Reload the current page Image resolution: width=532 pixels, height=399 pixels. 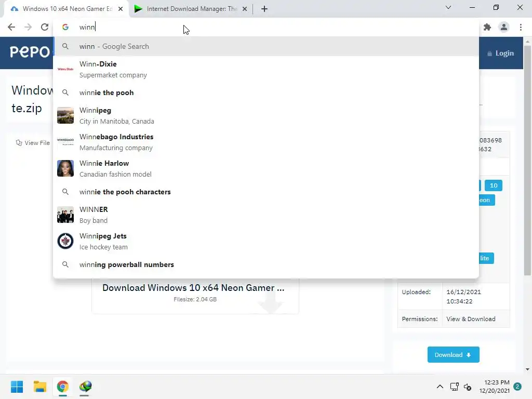pyautogui.click(x=45, y=27)
